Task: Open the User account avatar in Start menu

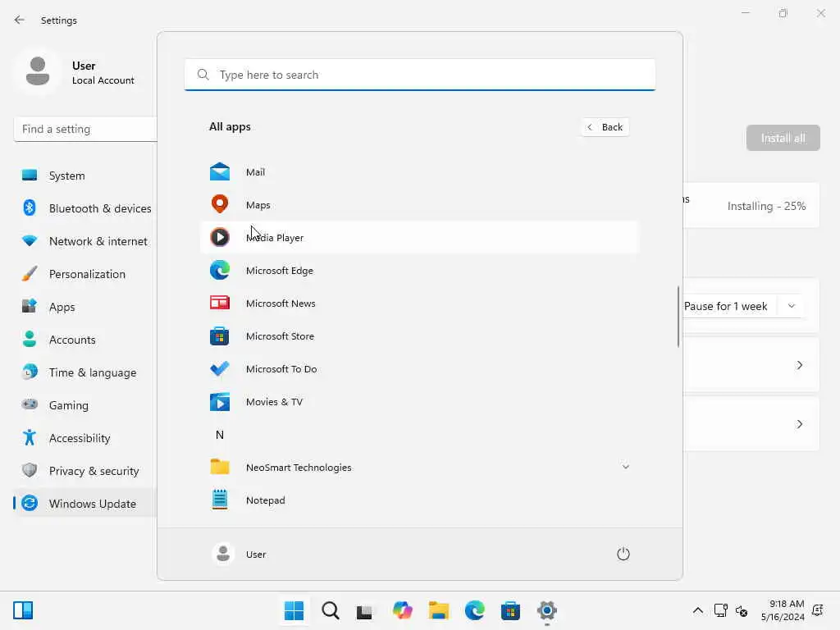Action: point(223,554)
